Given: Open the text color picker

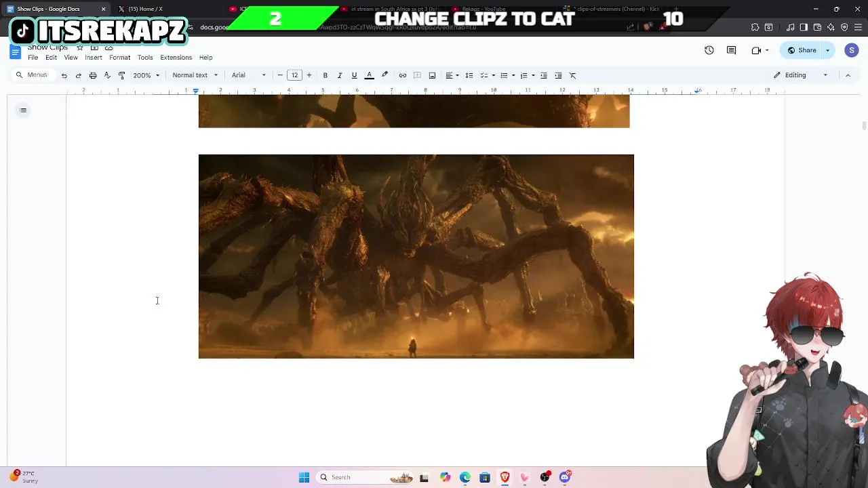Looking at the screenshot, I should 370,75.
